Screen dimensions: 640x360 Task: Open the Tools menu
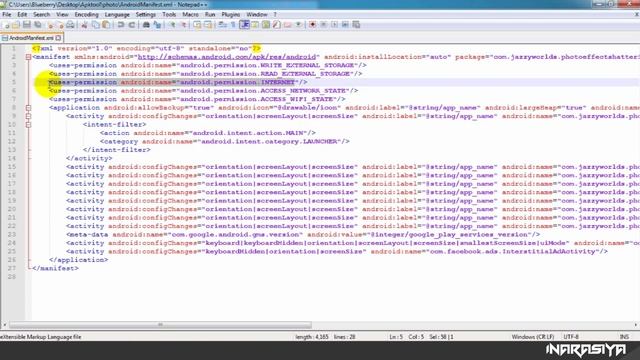(x=169, y=15)
